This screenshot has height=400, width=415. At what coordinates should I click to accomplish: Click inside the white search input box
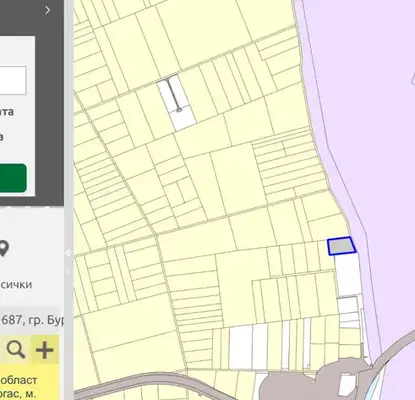(x=13, y=80)
